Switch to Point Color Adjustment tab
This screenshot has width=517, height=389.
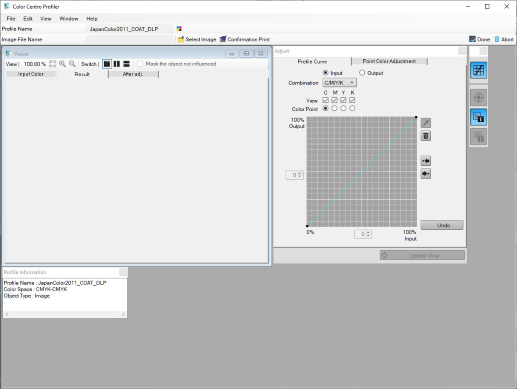click(389, 61)
